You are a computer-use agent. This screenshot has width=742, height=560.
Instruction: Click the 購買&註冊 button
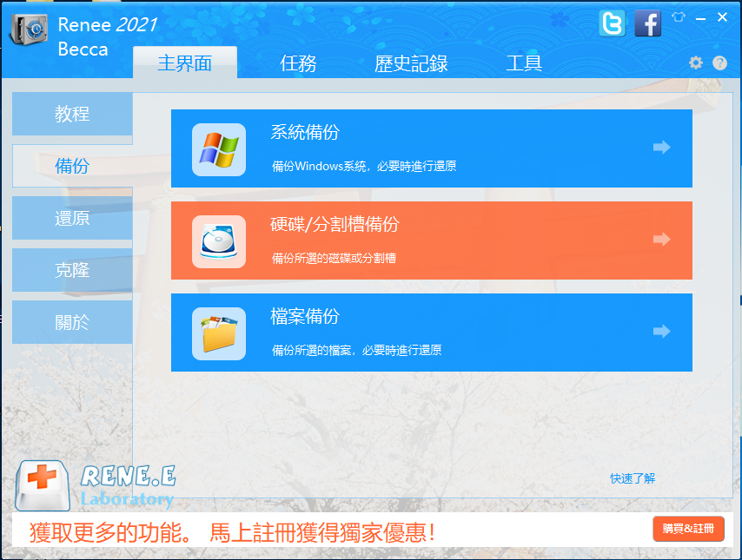pyautogui.click(x=688, y=529)
